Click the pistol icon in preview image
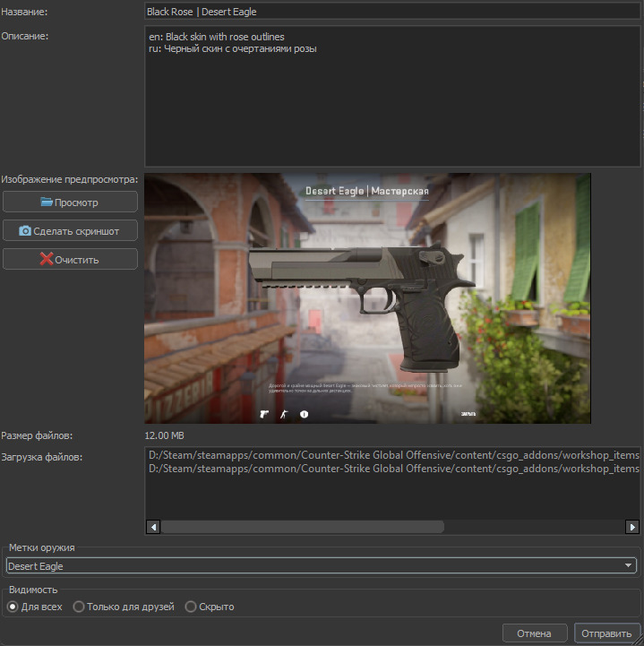This screenshot has width=644, height=646. (x=264, y=414)
